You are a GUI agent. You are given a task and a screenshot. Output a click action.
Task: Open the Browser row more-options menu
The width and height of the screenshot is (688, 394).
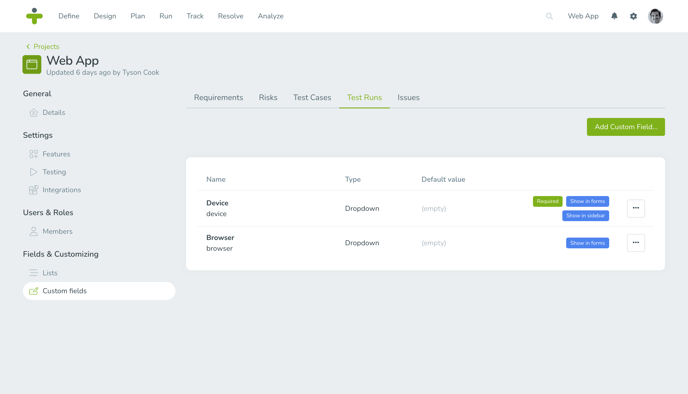pyautogui.click(x=636, y=243)
